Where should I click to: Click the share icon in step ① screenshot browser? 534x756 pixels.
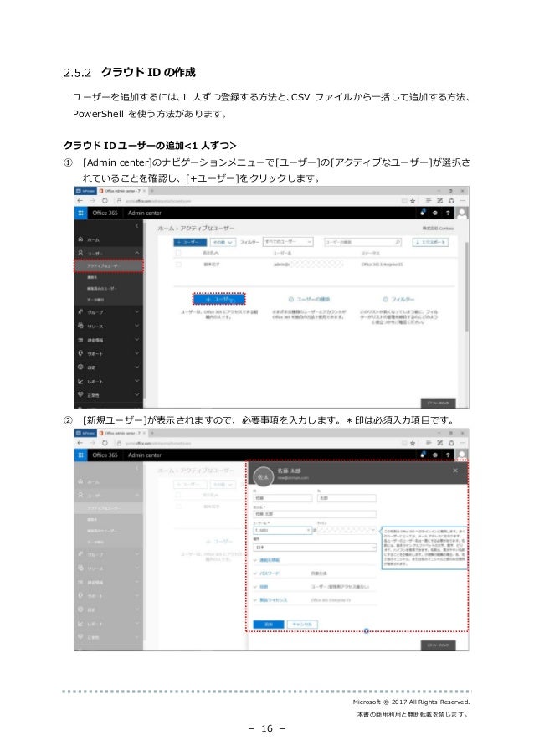click(x=452, y=201)
